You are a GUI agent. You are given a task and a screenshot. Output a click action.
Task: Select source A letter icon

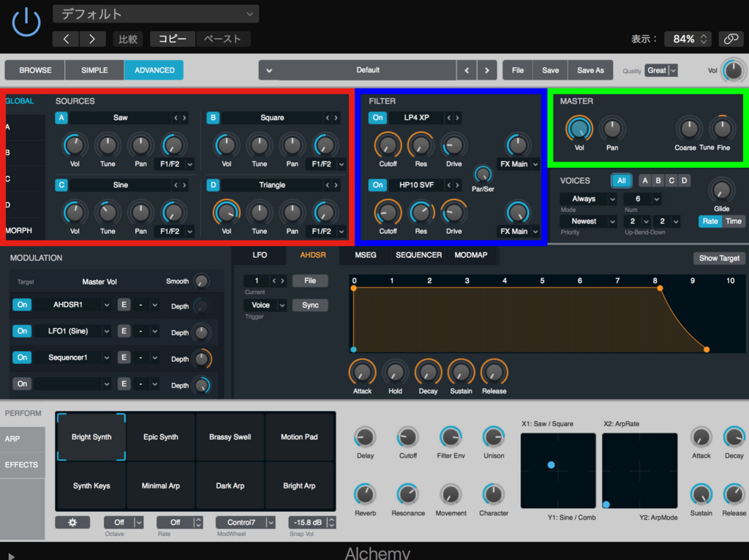61,118
